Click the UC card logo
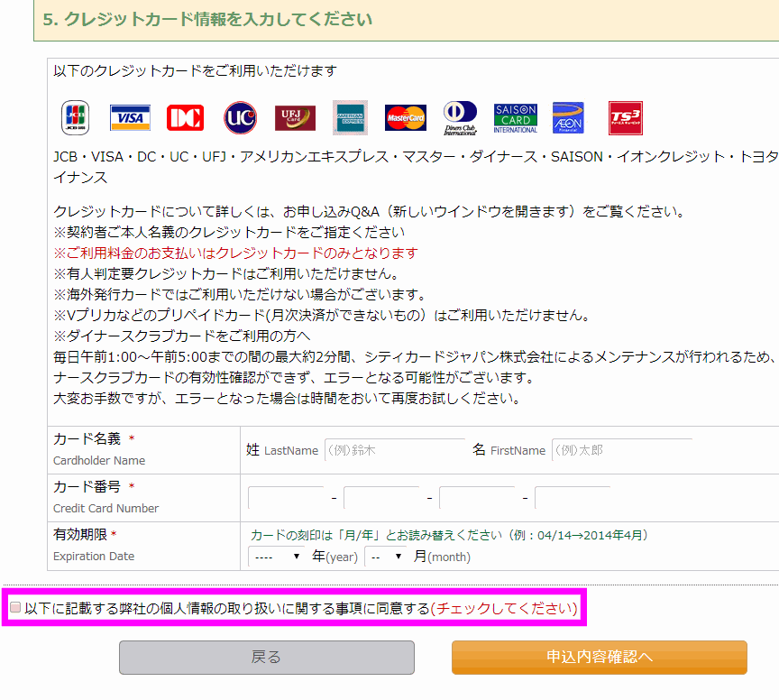Screen dimensions: 779x700 pos(240,118)
